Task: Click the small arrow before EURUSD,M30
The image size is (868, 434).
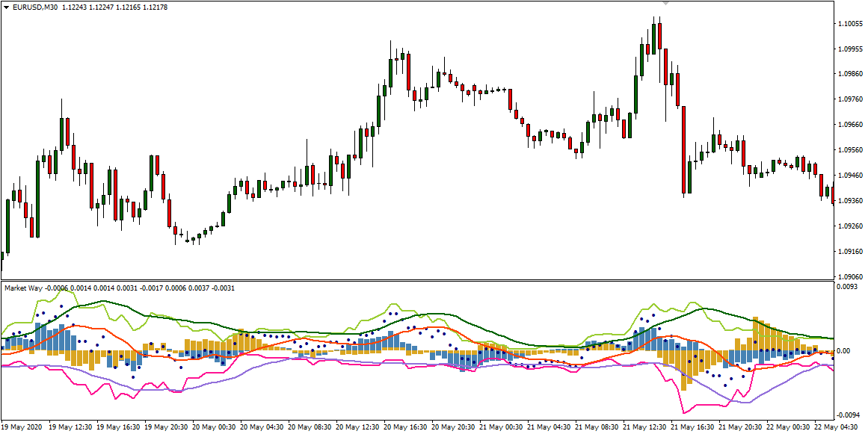Action: click(x=6, y=7)
